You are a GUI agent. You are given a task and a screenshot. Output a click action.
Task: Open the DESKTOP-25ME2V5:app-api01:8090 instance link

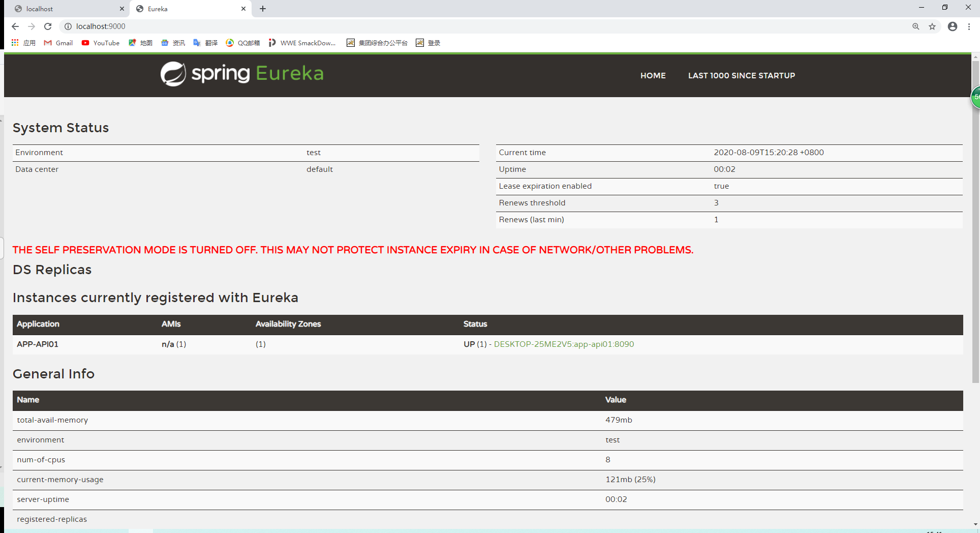(564, 344)
